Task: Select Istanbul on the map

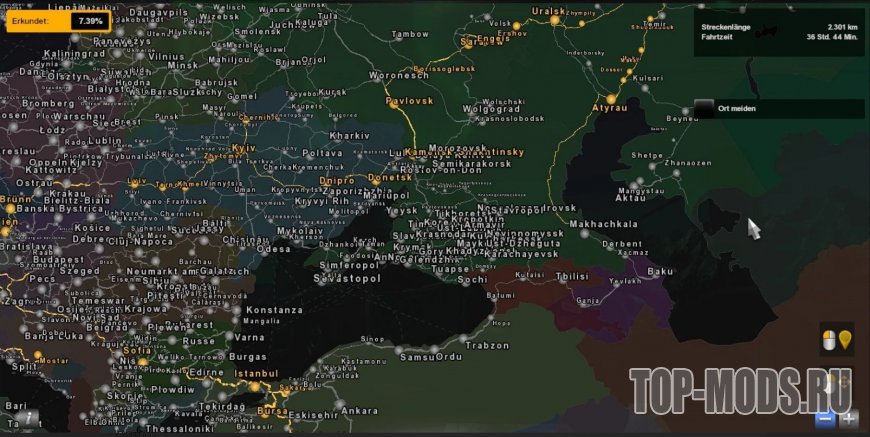Action: (x=255, y=373)
